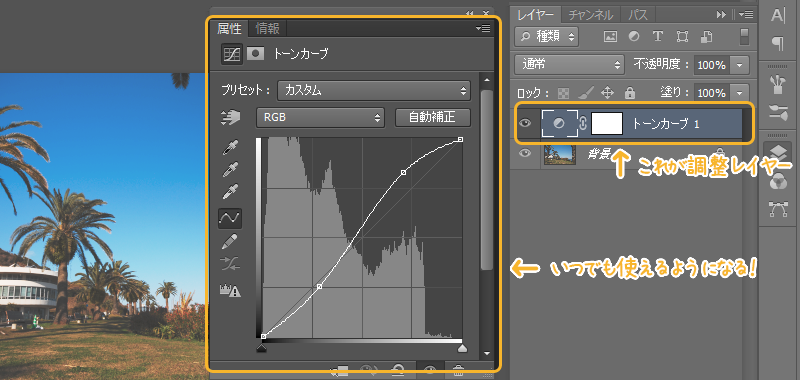Click the 自動補正 button
Viewport: 800px width, 380px height.
point(433,117)
